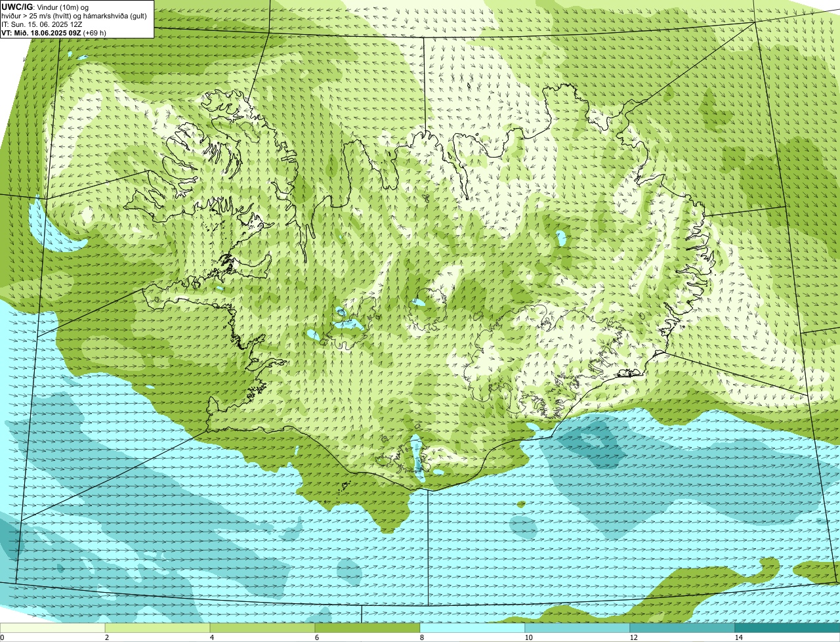Click the legend label '2'
This screenshot has width=840, height=642.
tap(106, 637)
